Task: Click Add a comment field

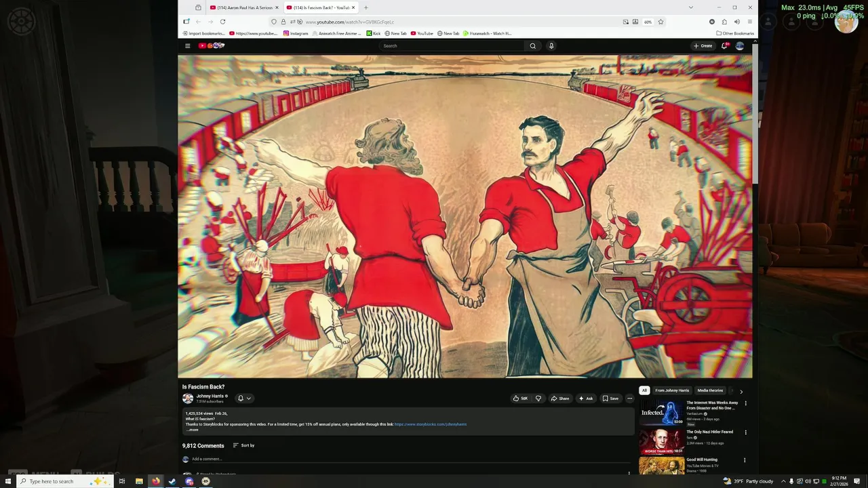Action: [x=410, y=459]
